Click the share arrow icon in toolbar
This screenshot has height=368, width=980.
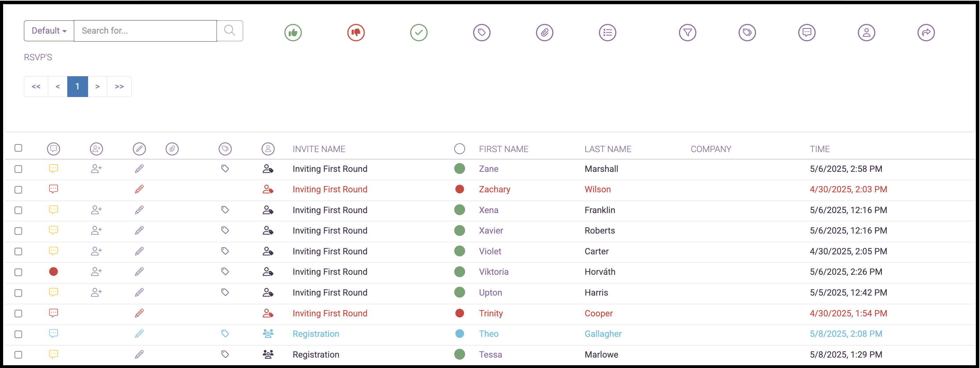tap(926, 32)
